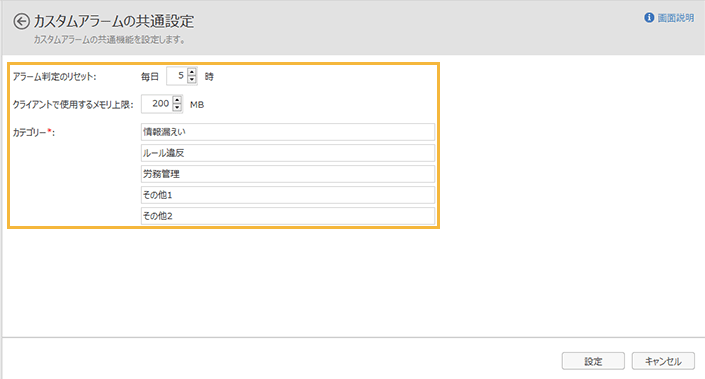
Task: Focus the hour field showing 5
Action: 177,76
